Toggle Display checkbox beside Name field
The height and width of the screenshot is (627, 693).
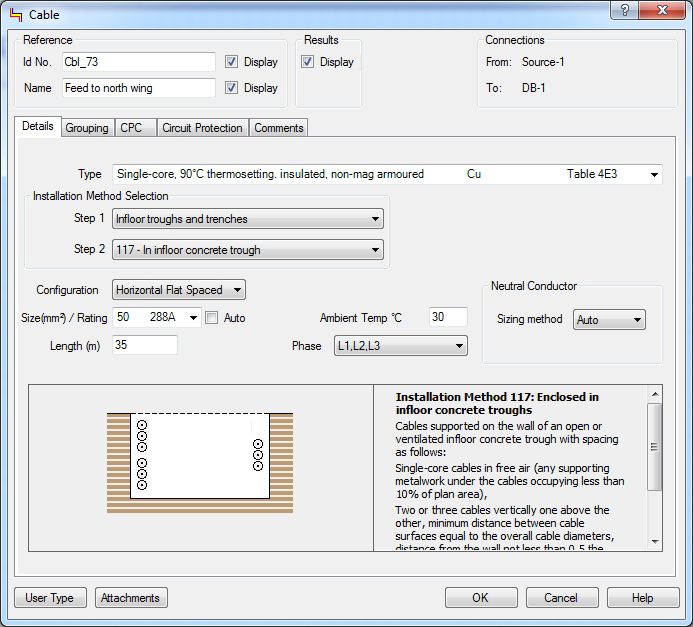[231, 87]
